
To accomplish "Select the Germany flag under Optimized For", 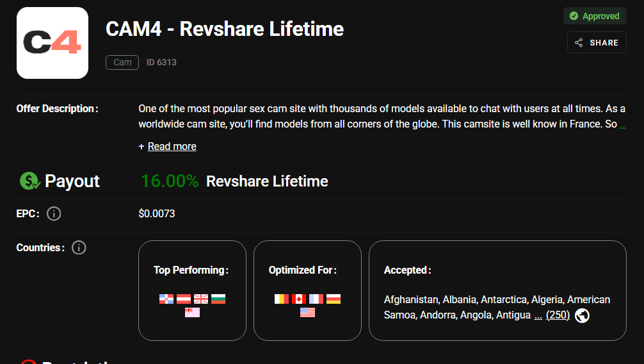I will tap(334, 299).
